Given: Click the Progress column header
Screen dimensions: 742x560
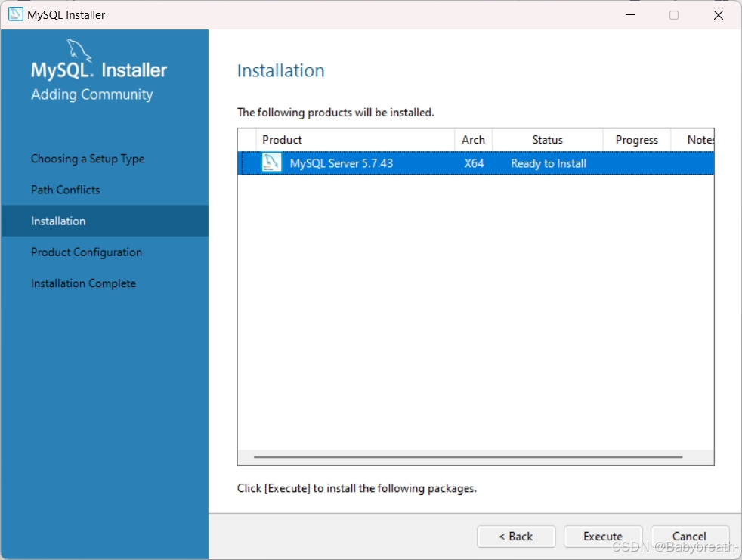Looking at the screenshot, I should (635, 139).
